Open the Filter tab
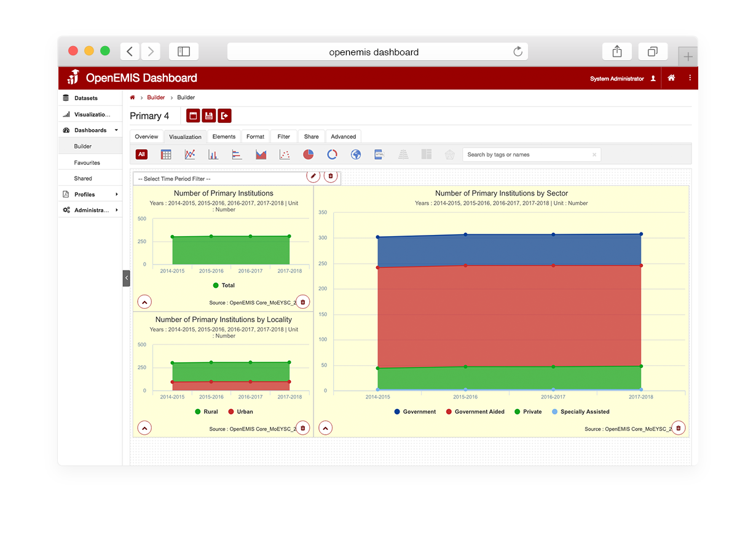Viewport: 756px width, 551px height. point(283,137)
